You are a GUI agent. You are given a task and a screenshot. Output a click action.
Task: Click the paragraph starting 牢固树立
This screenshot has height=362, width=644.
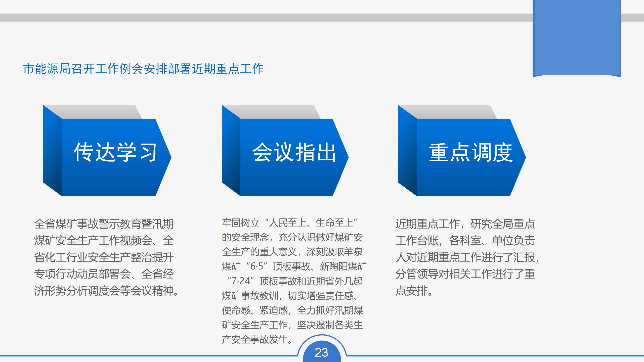click(294, 281)
